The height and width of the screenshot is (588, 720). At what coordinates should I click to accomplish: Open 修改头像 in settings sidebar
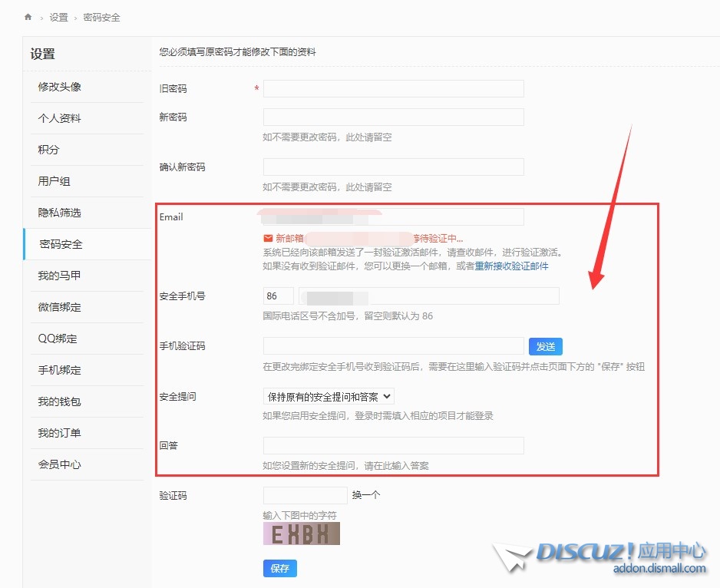(60, 87)
